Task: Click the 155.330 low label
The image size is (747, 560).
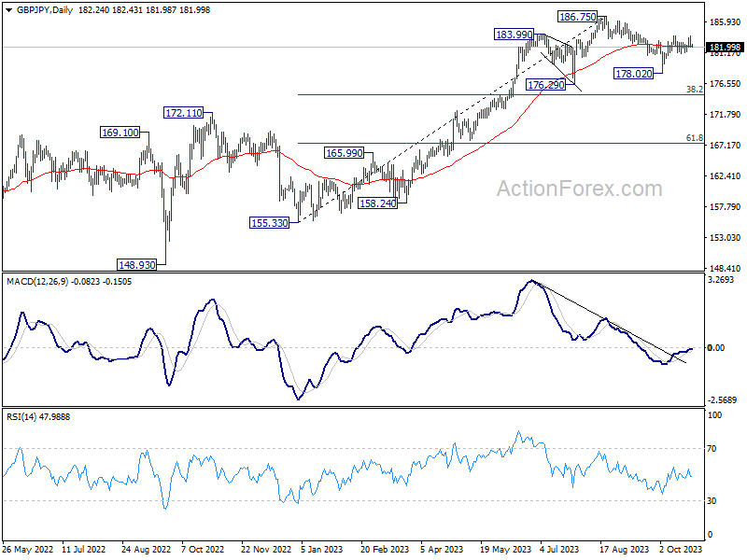Action: coord(269,223)
